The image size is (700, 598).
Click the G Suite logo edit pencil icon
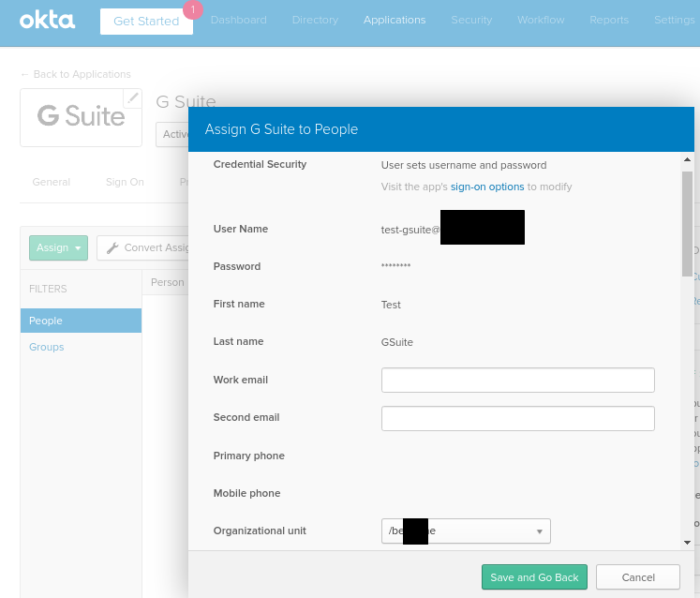pyautogui.click(x=132, y=98)
